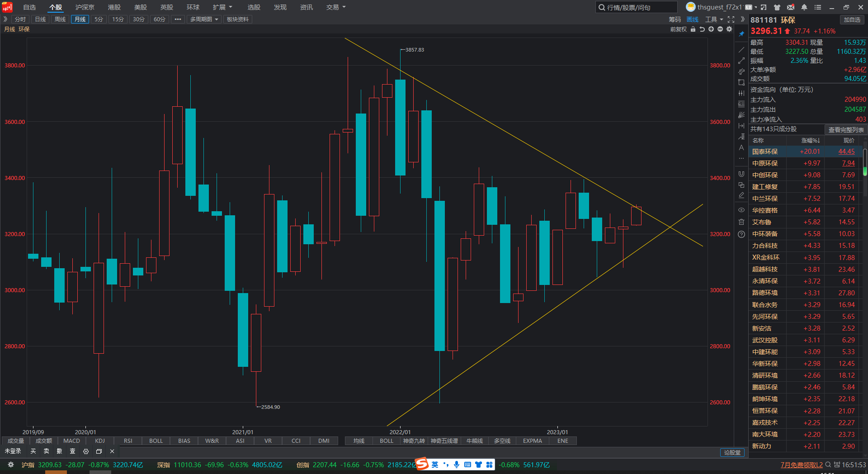Switch period to 分时
This screenshot has width=868, height=474.
click(x=20, y=19)
